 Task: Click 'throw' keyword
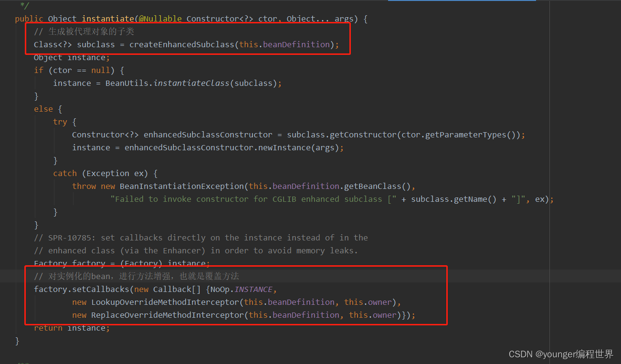tap(84, 186)
